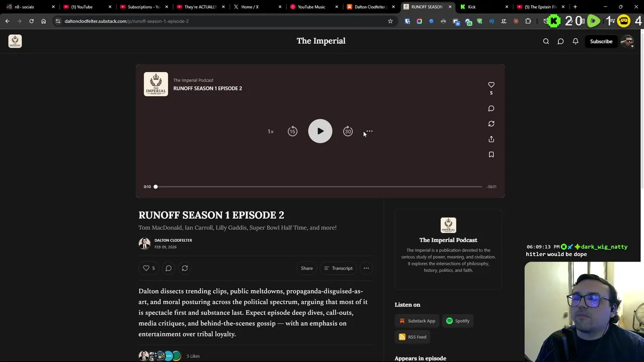This screenshot has width=644, height=362.
Task: Open the episode Transcript
Action: tap(338, 268)
